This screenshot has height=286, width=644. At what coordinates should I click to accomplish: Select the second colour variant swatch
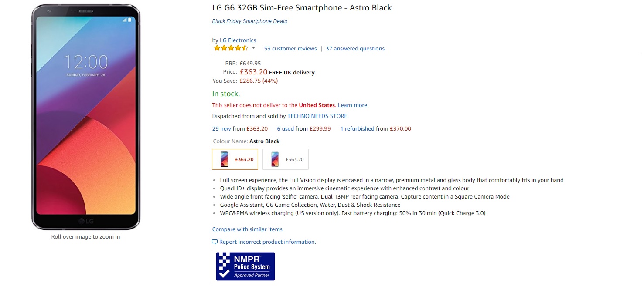pos(286,159)
